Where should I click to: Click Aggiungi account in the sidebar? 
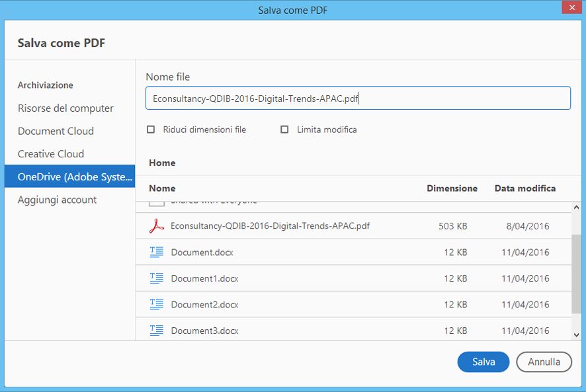click(57, 200)
